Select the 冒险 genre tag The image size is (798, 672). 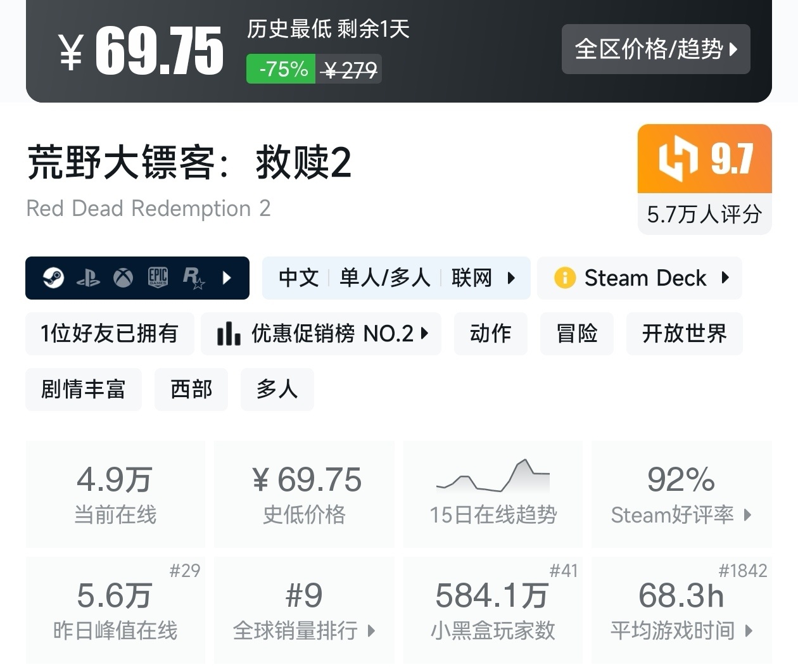[x=576, y=333]
